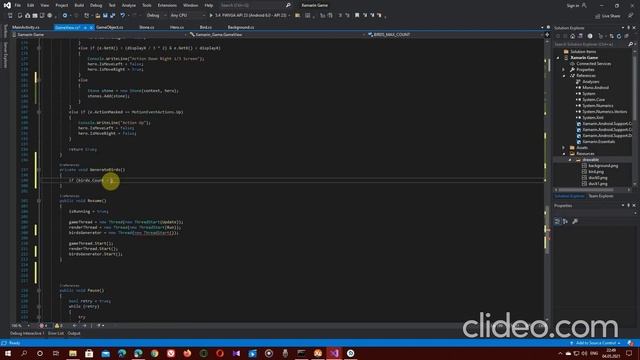Expand the Properties node in Solution Explorer
The image size is (640, 360).
[x=564, y=70]
